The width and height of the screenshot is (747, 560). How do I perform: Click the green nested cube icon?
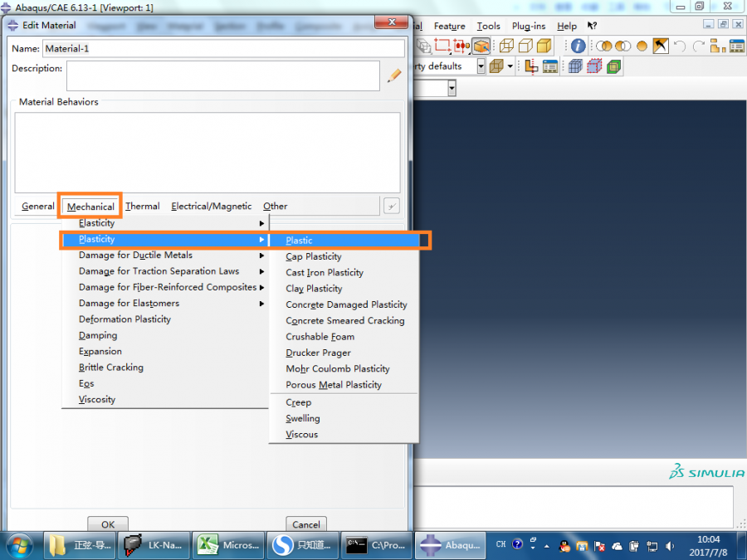pos(613,66)
